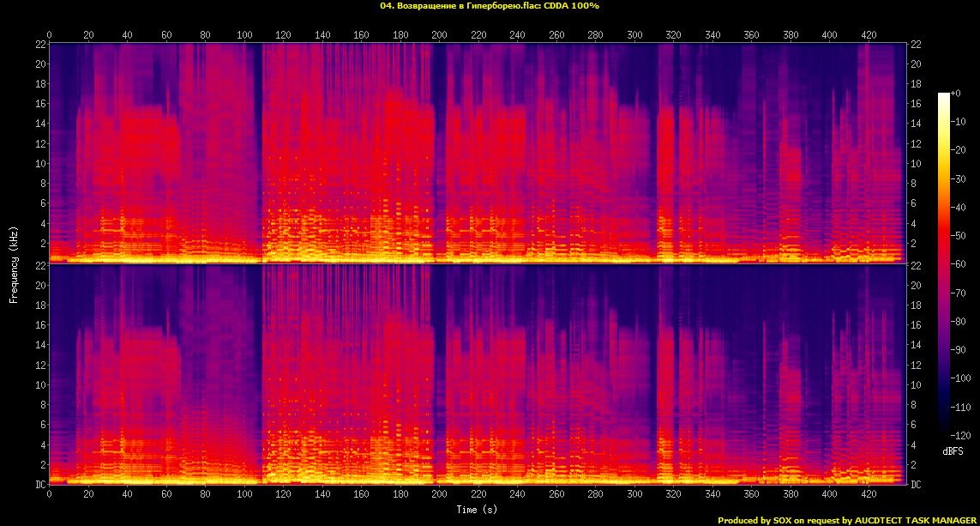This screenshot has width=980, height=526.
Task: Click the '-60' color scale label
Action: [958, 264]
